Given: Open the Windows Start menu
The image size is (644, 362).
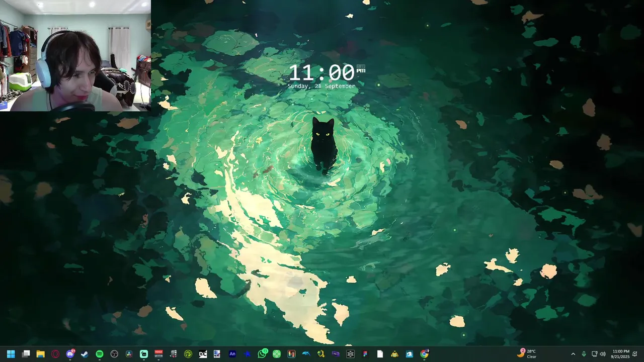Looking at the screenshot, I should tap(11, 354).
